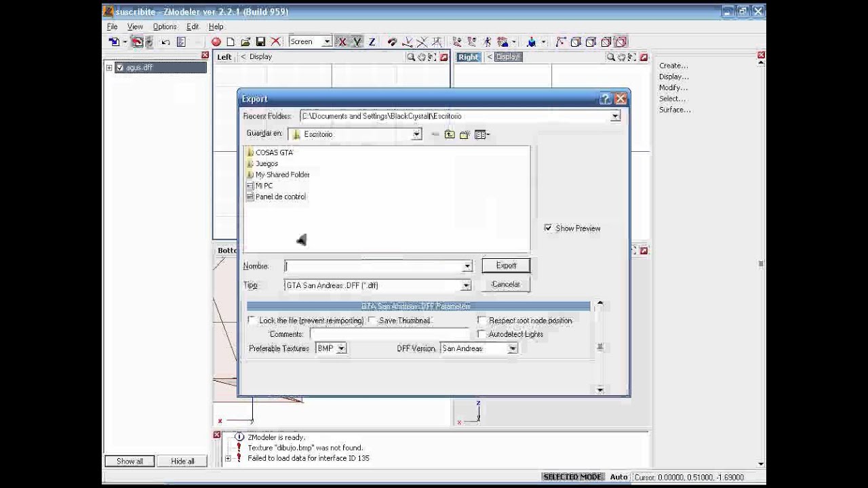Expand the agus.dff tree node
Screen dimensions: 868x488
pyautogui.click(x=109, y=67)
